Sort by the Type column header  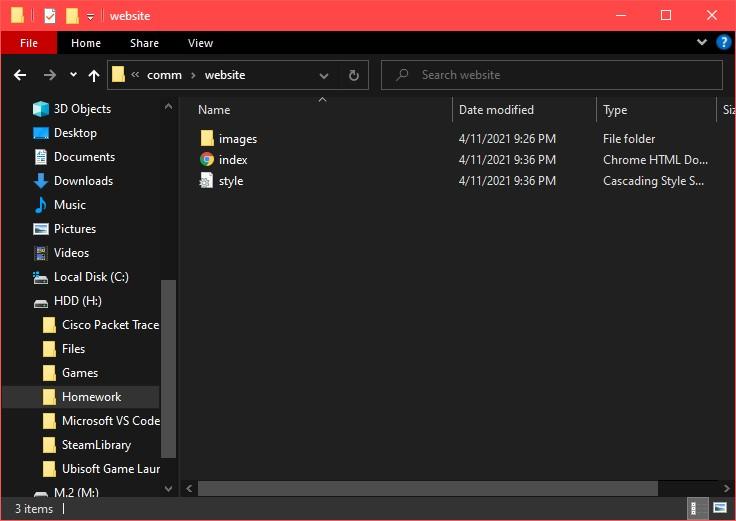coord(615,110)
